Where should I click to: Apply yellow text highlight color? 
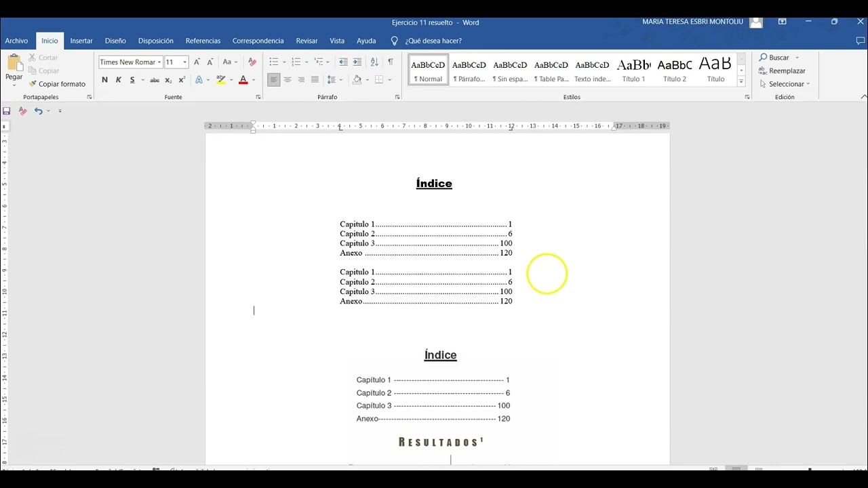pyautogui.click(x=220, y=80)
